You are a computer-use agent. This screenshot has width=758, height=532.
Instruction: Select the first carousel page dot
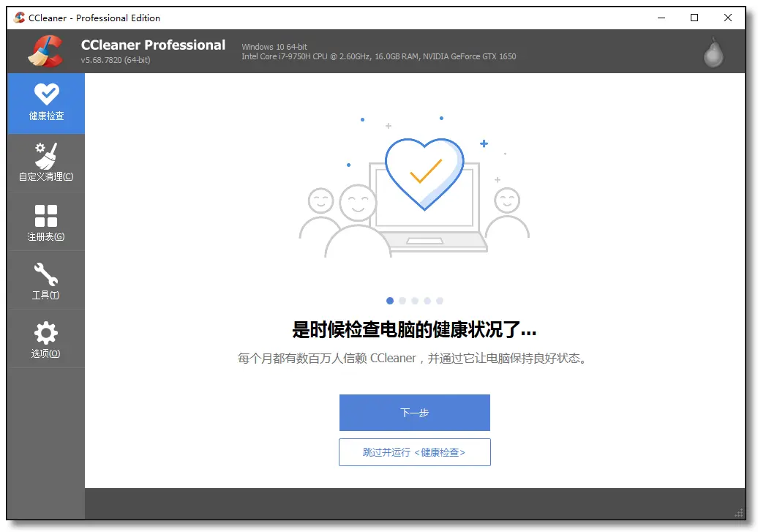pyautogui.click(x=390, y=301)
